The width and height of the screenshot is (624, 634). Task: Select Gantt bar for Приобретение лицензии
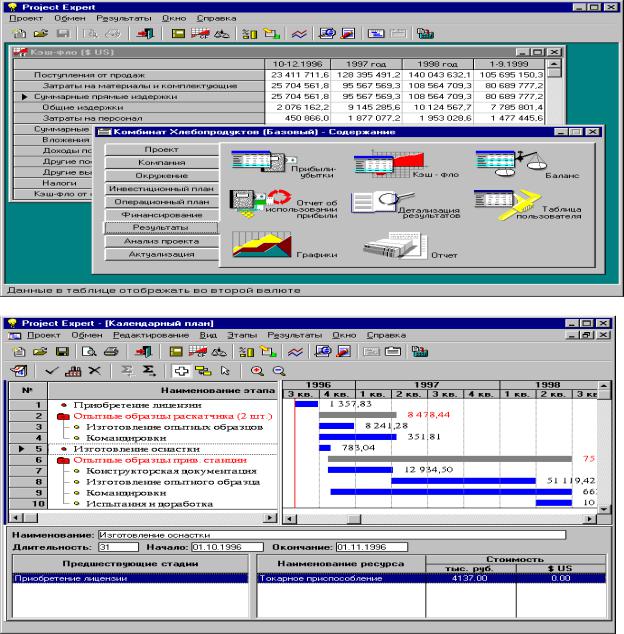point(307,404)
